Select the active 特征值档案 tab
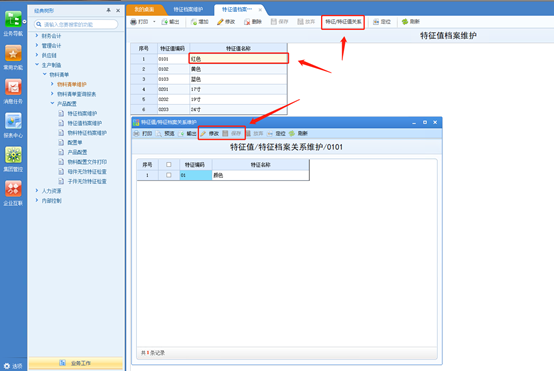 (237, 10)
